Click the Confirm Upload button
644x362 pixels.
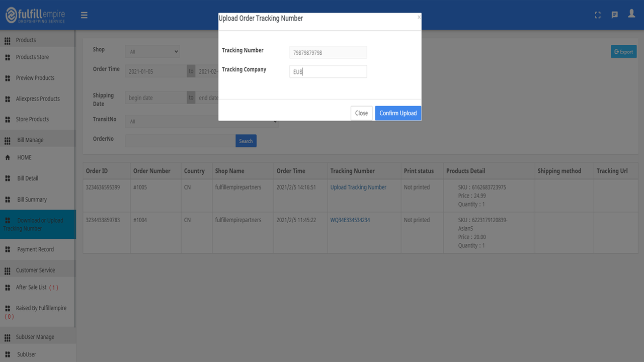tap(397, 113)
